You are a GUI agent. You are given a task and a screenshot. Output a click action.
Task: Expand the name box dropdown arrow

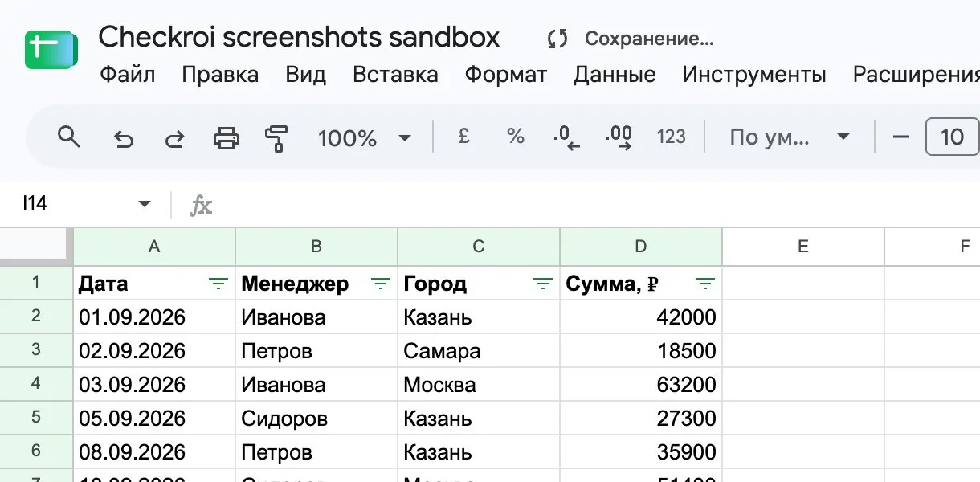145,204
